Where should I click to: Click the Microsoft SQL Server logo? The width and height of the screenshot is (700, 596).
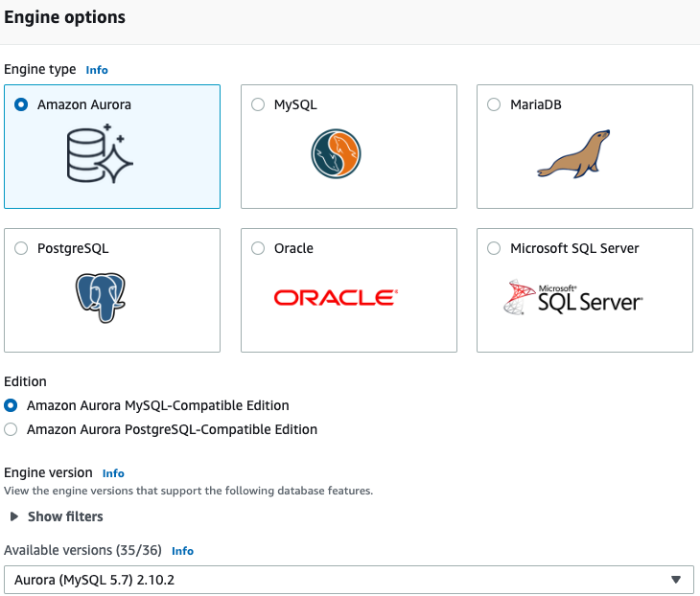(573, 298)
